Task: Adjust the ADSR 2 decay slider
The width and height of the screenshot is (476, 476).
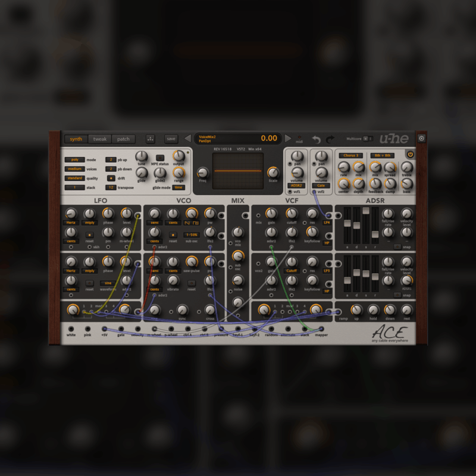Action: [356, 274]
